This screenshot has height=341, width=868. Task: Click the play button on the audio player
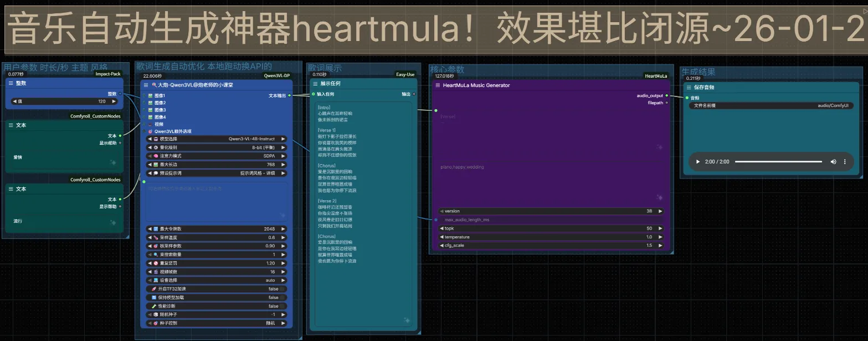coord(697,161)
